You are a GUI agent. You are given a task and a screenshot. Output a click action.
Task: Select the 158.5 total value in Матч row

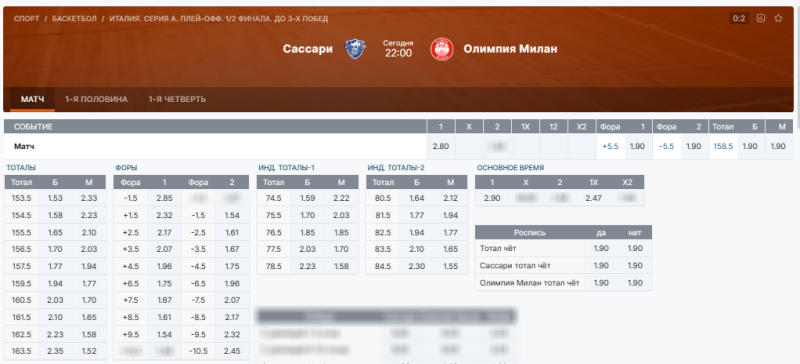[x=723, y=147]
